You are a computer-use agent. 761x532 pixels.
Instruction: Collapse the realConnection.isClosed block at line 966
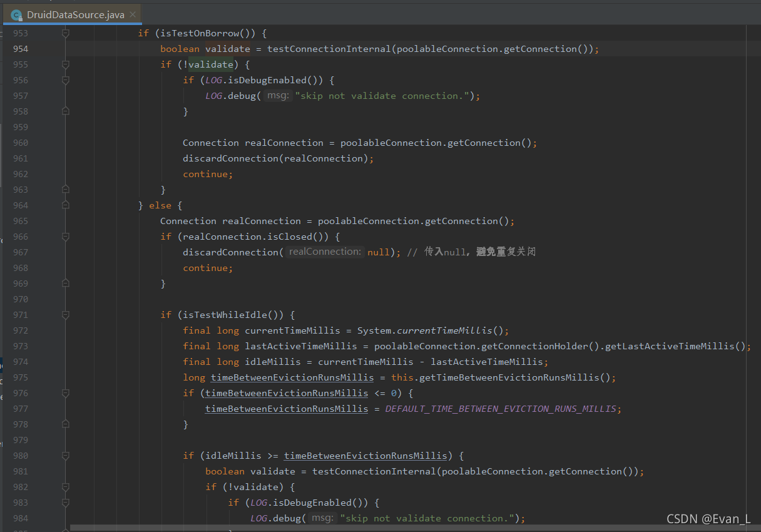[66, 237]
